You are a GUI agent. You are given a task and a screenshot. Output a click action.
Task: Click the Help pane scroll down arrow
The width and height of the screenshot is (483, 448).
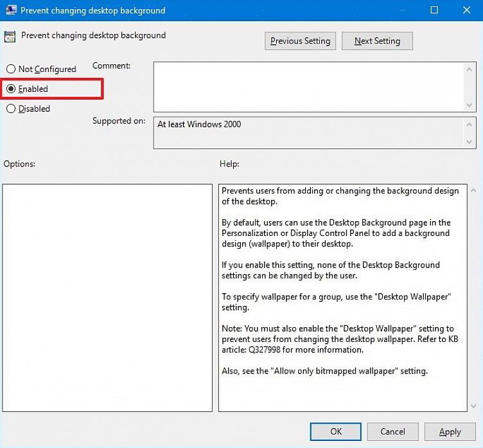pos(473,406)
